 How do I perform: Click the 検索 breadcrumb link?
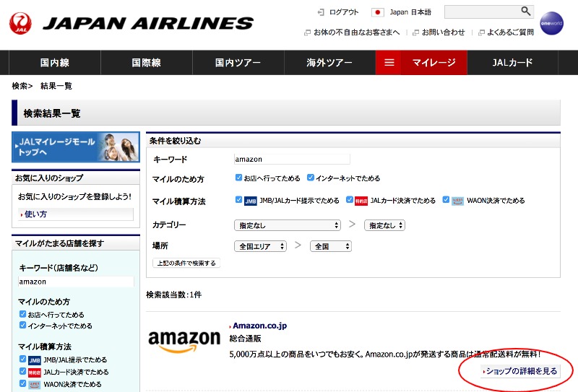pyautogui.click(x=20, y=86)
